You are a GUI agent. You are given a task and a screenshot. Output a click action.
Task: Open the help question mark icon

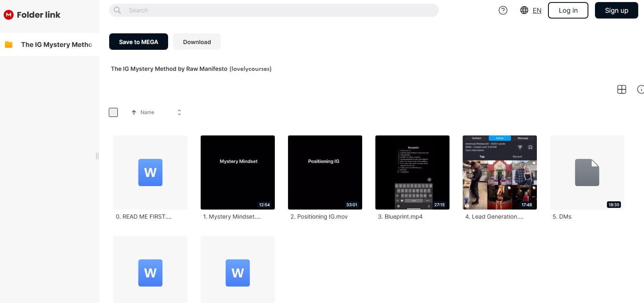[x=503, y=10]
